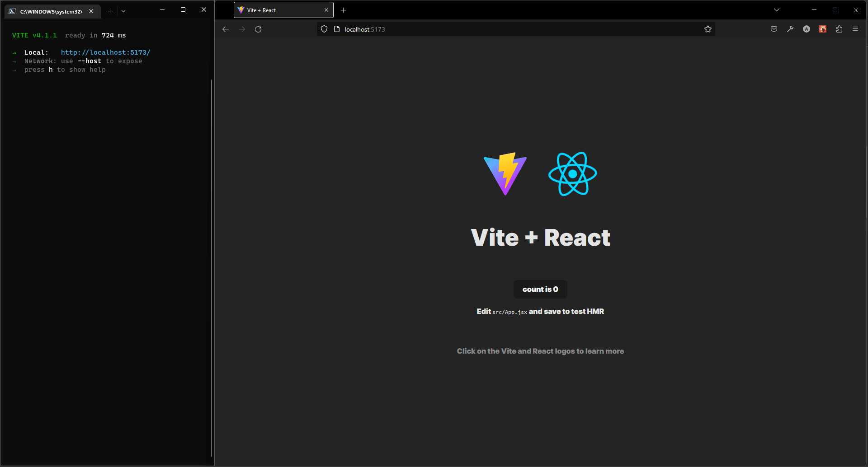Click the React atom logo

[573, 174]
